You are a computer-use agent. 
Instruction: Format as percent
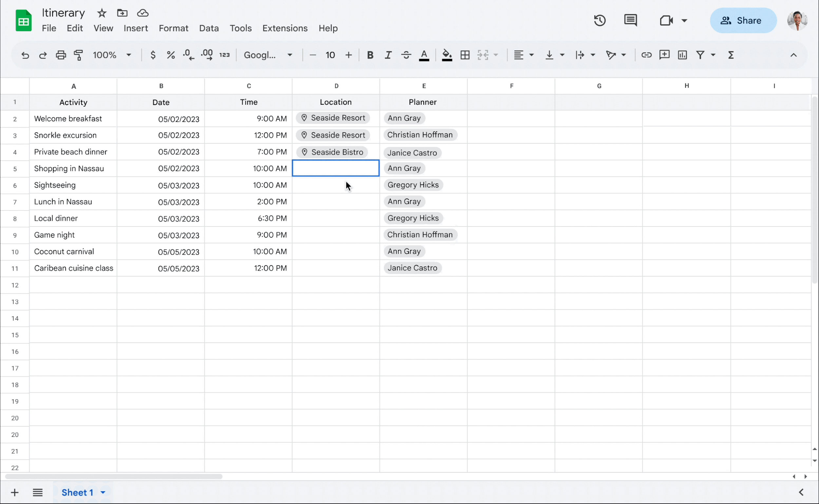(x=171, y=55)
